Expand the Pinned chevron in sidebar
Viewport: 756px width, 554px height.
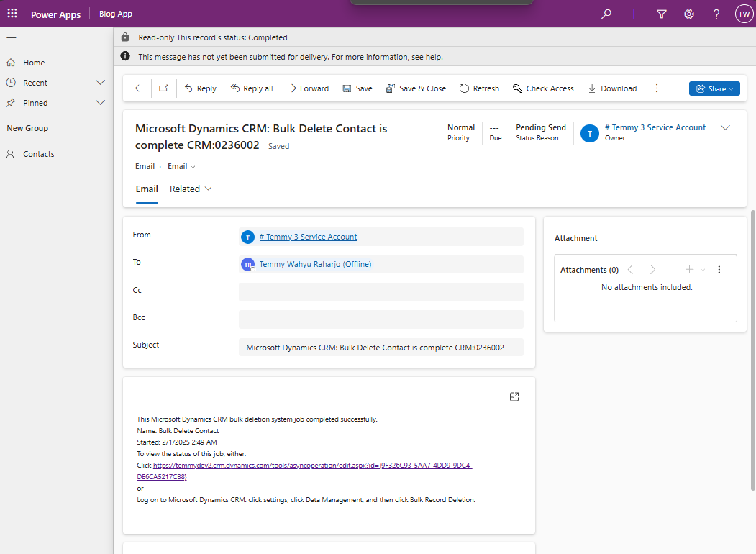click(100, 103)
